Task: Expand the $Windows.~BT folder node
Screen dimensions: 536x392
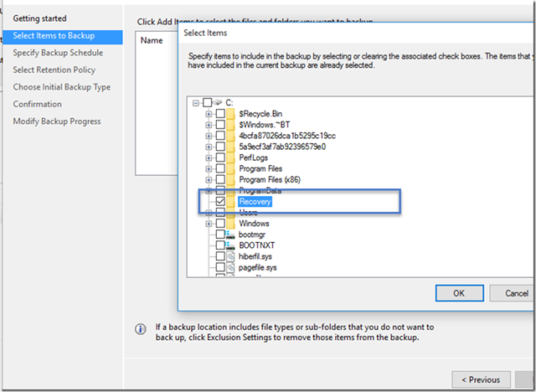Action: coord(209,124)
